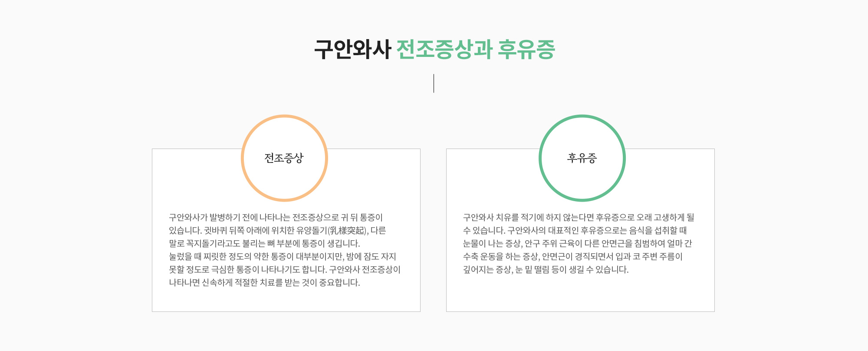Click the line starting 나타나면 신속하게 적절한
Viewport: 868px width, 351px height.
click(x=264, y=283)
